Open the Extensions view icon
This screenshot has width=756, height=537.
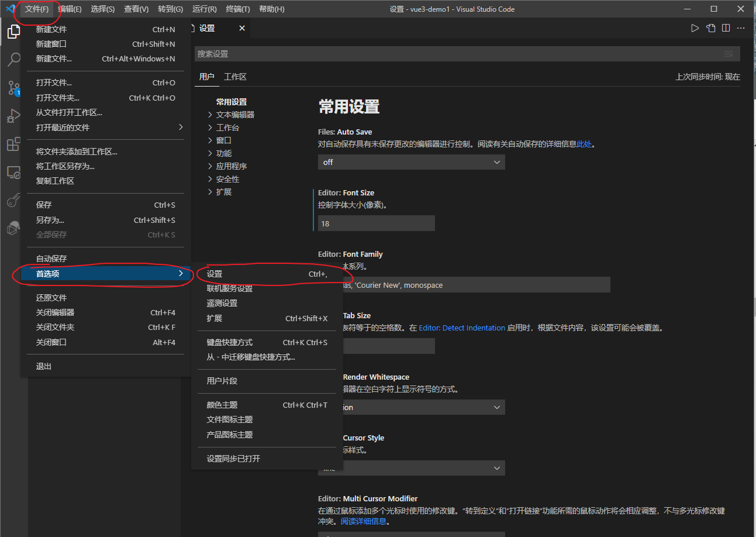13,144
